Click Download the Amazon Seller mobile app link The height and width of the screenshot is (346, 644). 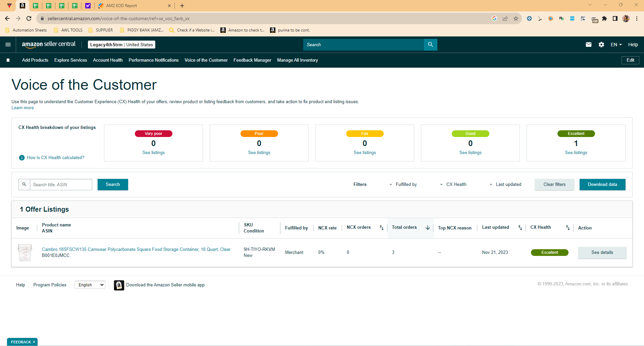tap(165, 285)
